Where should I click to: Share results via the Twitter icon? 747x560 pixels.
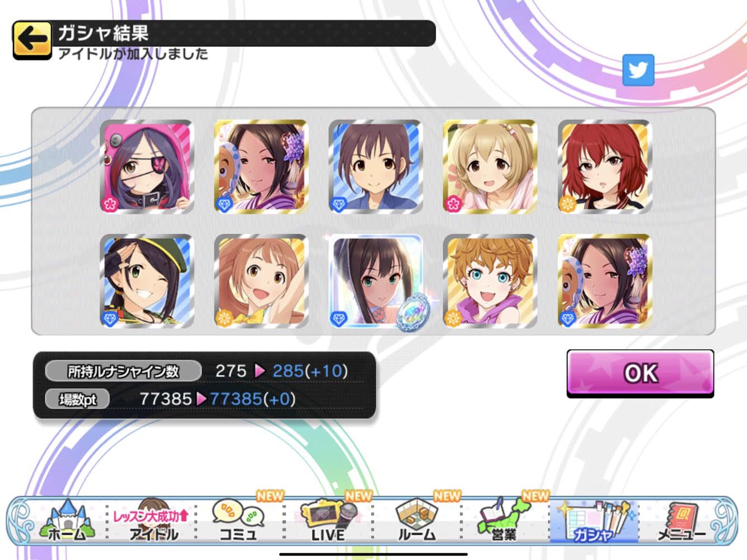[x=638, y=70]
